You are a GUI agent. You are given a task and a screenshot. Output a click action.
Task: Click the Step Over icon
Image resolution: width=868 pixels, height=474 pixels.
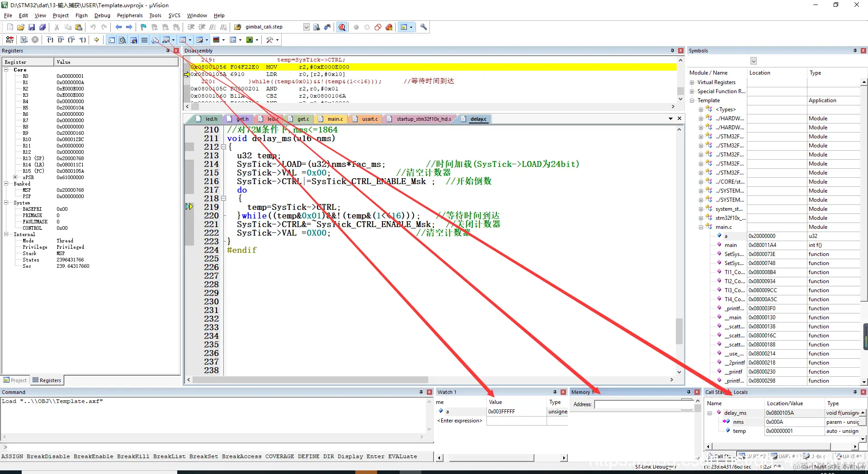(61, 40)
